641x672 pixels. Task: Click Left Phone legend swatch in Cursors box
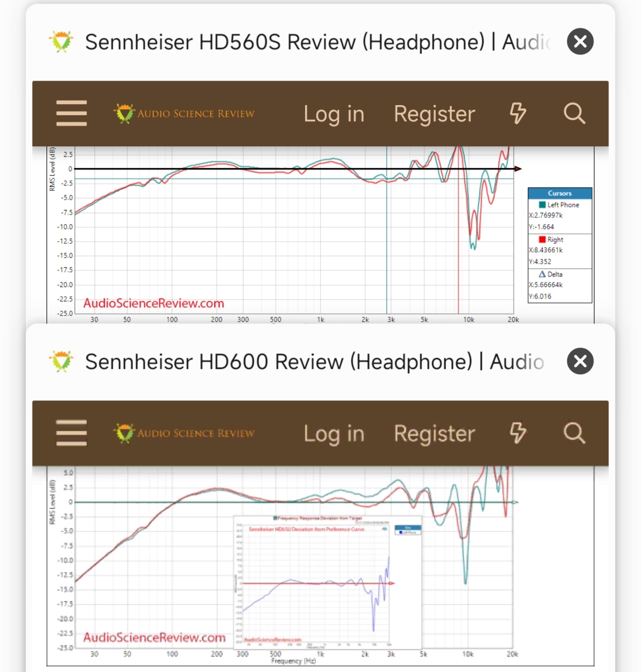point(542,205)
